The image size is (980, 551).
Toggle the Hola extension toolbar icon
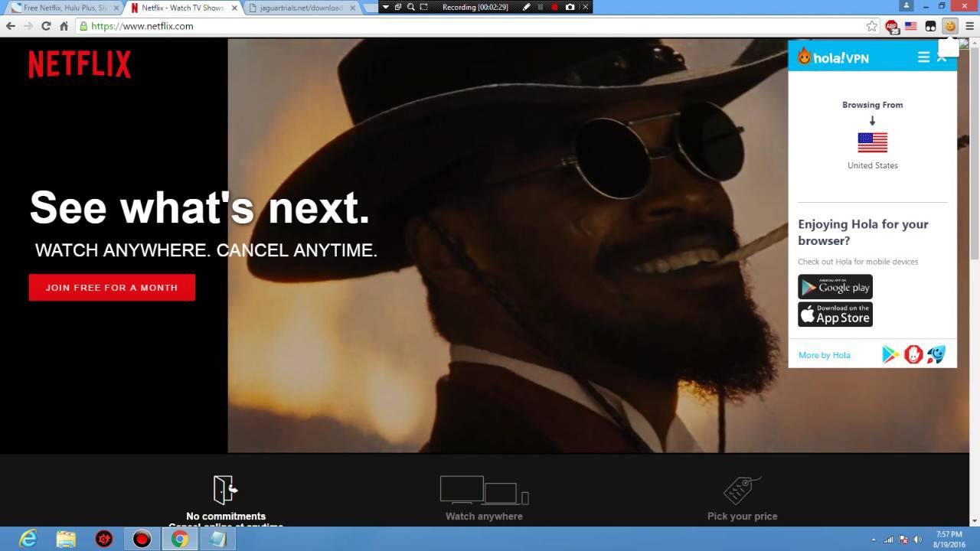(x=950, y=26)
